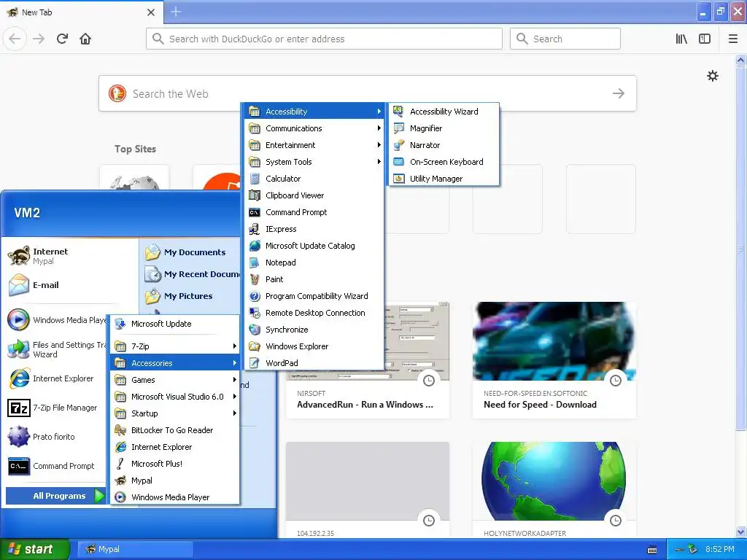Image resolution: width=747 pixels, height=560 pixels.
Task: Launch Mypal from All Programs list
Action: 175,481
